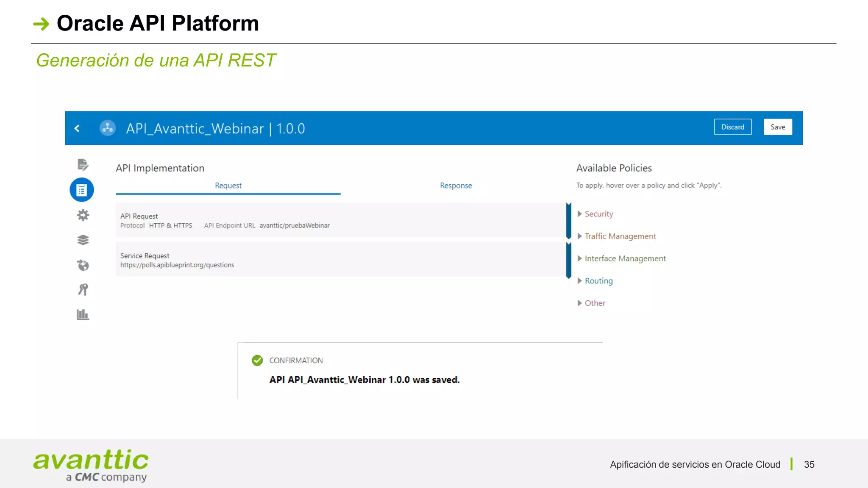The height and width of the screenshot is (488, 868).
Task: Click the Save button
Action: coord(778,127)
